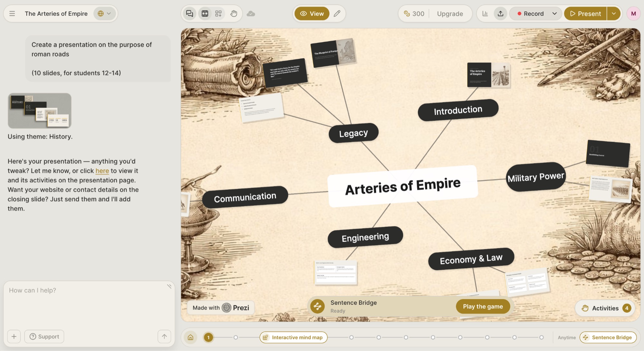Image resolution: width=644 pixels, height=351 pixels.
Task: Open the Anytime Sentence Bridge activity
Action: coord(608,337)
